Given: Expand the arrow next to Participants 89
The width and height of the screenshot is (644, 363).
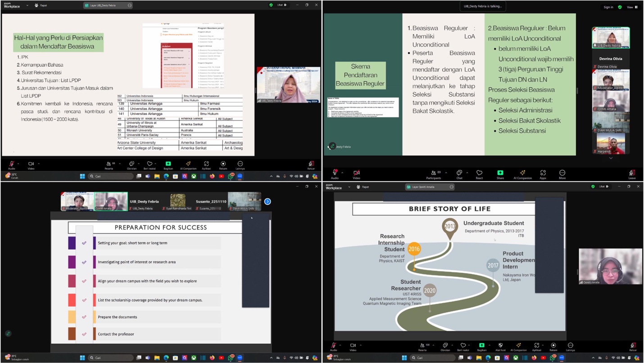Looking at the screenshot, I should click(x=446, y=172).
